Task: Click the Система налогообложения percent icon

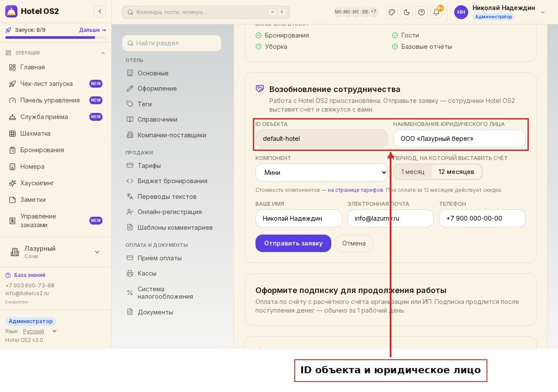Action: (x=130, y=293)
